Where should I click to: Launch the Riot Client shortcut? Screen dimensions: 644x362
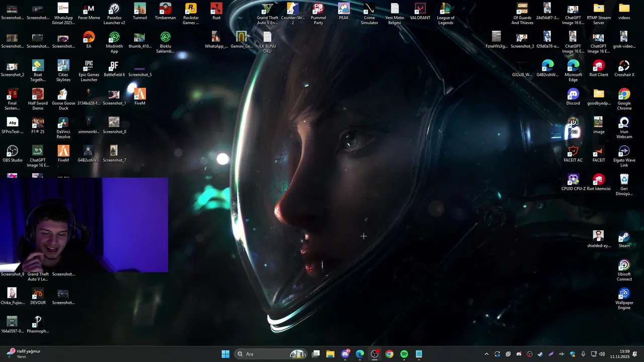pos(599,69)
